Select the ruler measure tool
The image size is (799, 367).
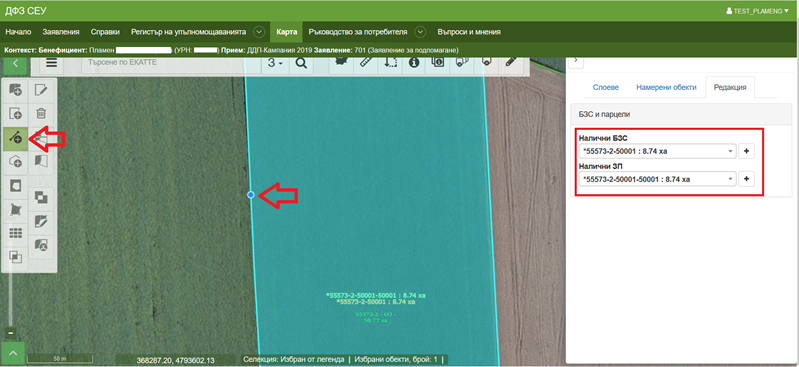point(366,63)
